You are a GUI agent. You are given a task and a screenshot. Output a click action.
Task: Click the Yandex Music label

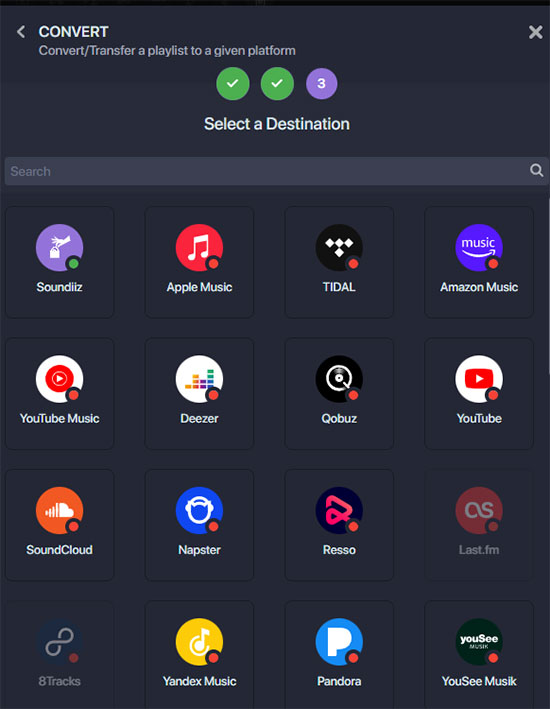point(199,681)
